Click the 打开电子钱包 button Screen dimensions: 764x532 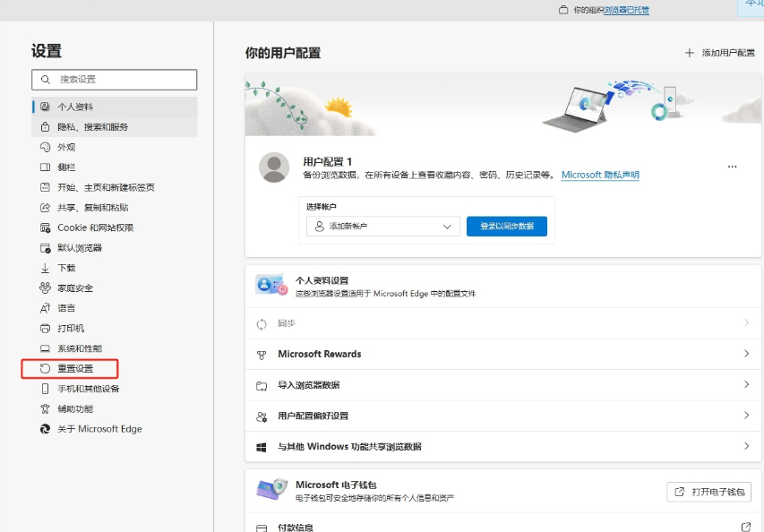(x=708, y=492)
